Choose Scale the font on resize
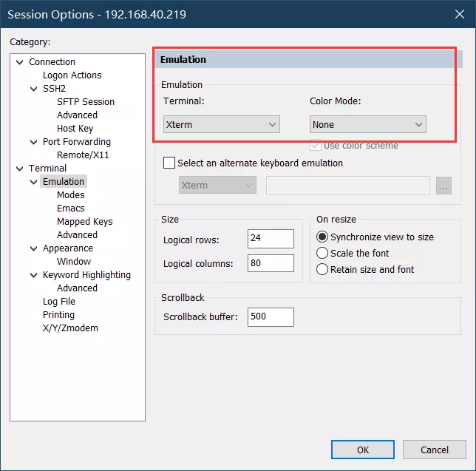The height and width of the screenshot is (471, 476). 322,254
